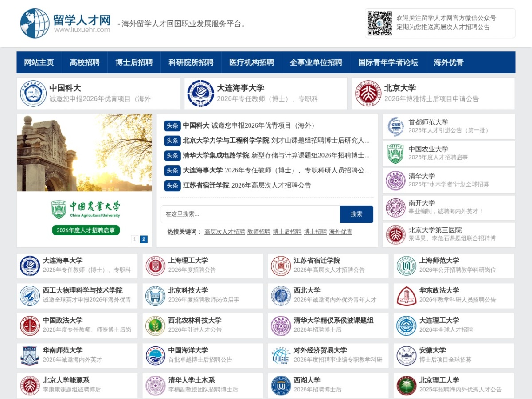The width and height of the screenshot is (532, 399).
Task: Open headline 中国科大 诚邀您申报2026年优青项目
Action: pyautogui.click(x=249, y=125)
